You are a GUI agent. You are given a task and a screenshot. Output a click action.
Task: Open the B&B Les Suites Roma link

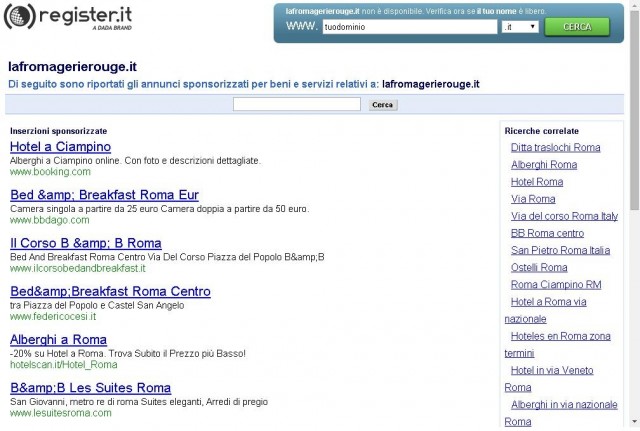click(x=91, y=387)
